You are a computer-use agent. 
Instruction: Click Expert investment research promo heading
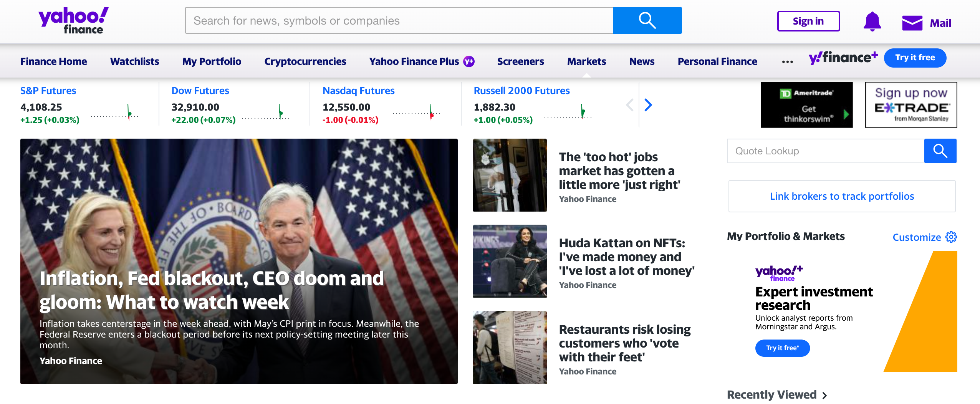point(814,298)
